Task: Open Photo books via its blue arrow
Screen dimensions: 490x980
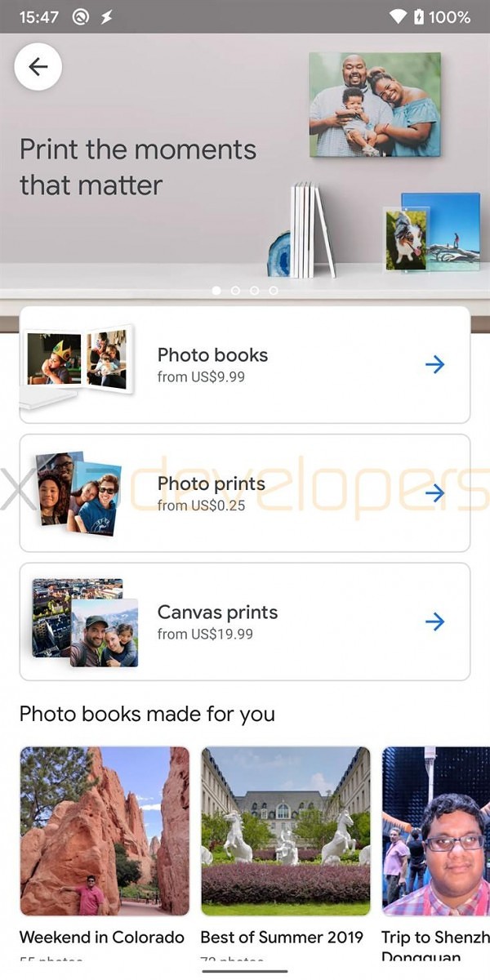Action: [x=435, y=364]
